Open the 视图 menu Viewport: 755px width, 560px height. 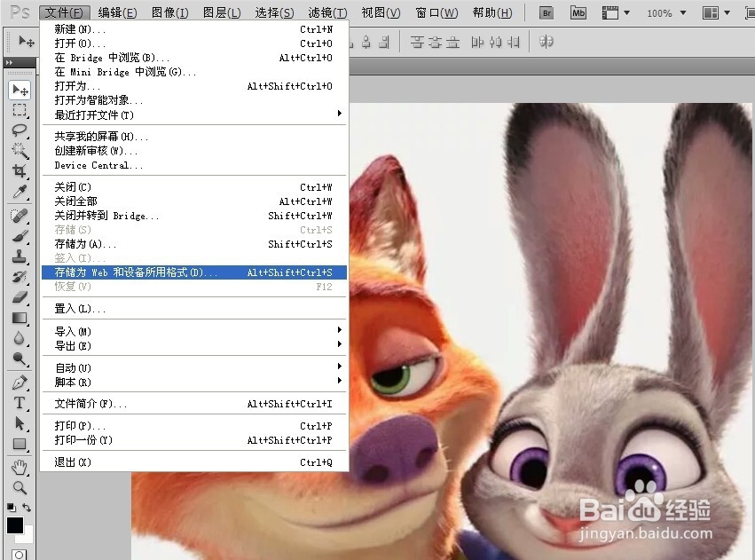click(x=381, y=13)
